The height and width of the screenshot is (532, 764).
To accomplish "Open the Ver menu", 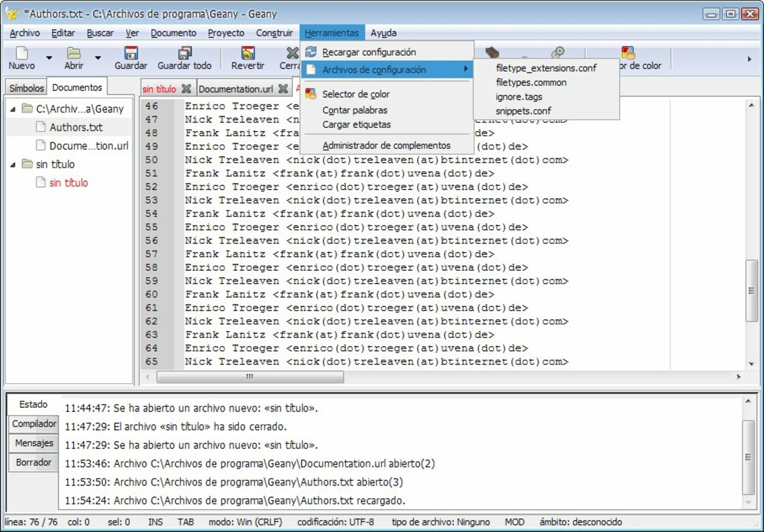I will pos(132,33).
